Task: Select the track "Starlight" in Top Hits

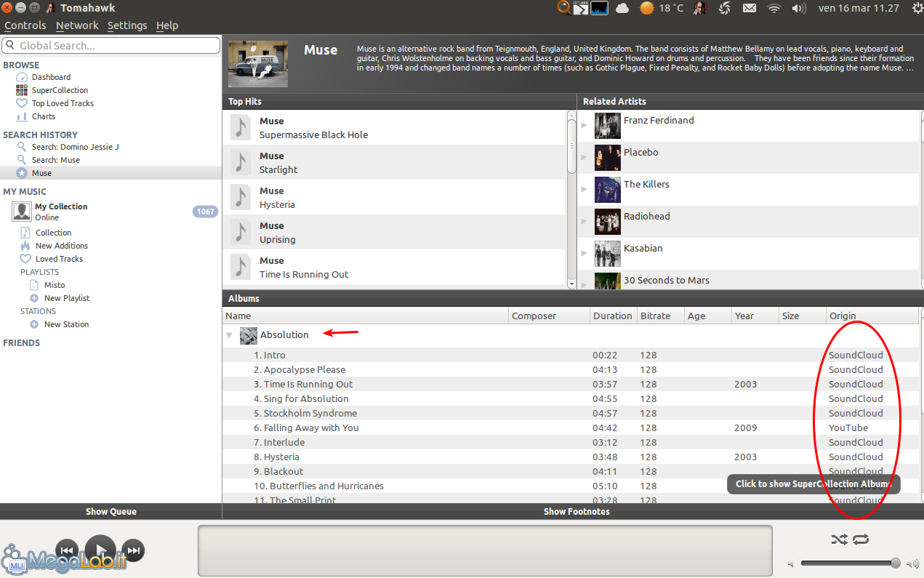Action: pos(394,162)
